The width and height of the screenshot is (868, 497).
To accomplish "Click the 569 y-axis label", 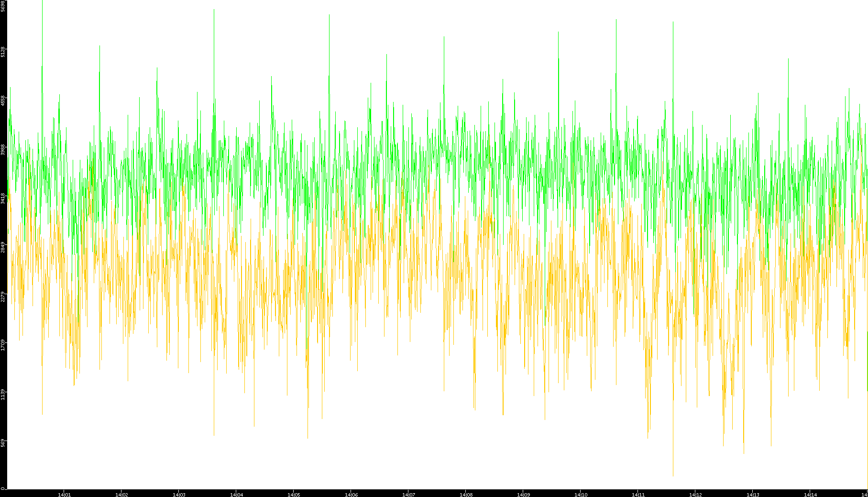I will tap(3, 443).
